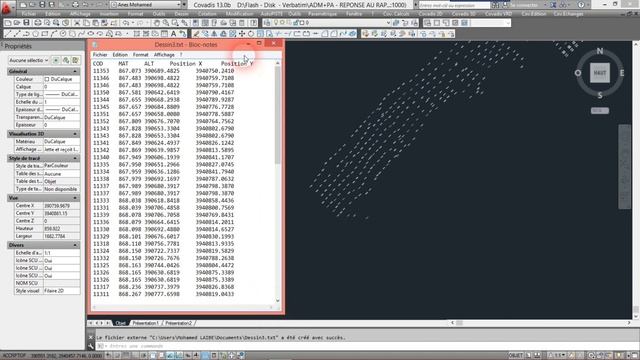Image resolution: width=640 pixels, height=360 pixels.
Task: Switch to the Présentation1 tab
Action: tap(145, 323)
